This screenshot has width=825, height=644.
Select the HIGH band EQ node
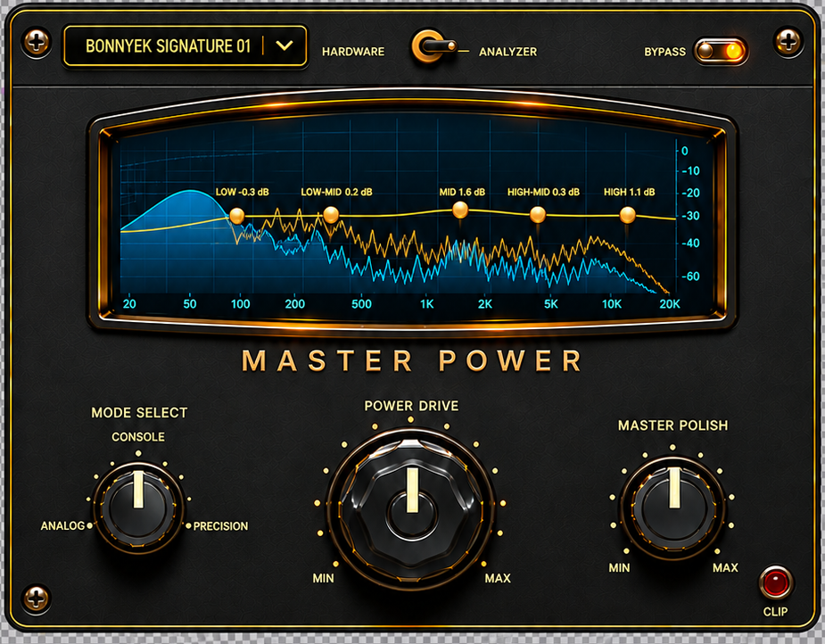point(628,215)
